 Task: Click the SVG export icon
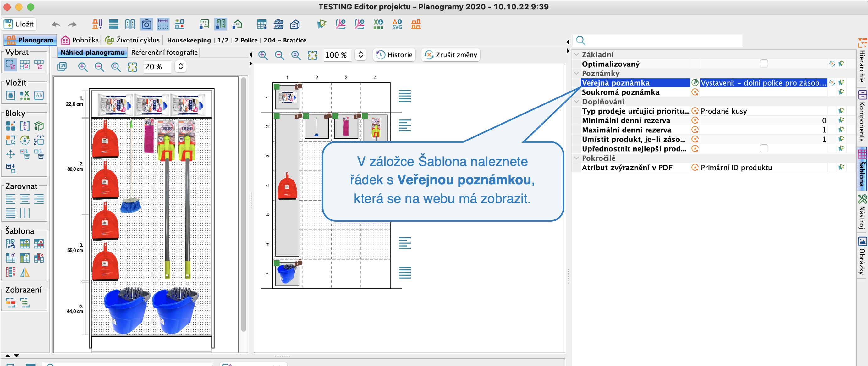tap(397, 24)
